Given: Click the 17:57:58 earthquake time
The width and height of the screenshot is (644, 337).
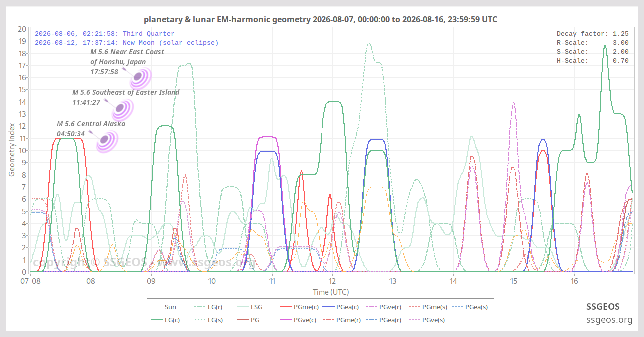Looking at the screenshot, I should click(x=104, y=72).
